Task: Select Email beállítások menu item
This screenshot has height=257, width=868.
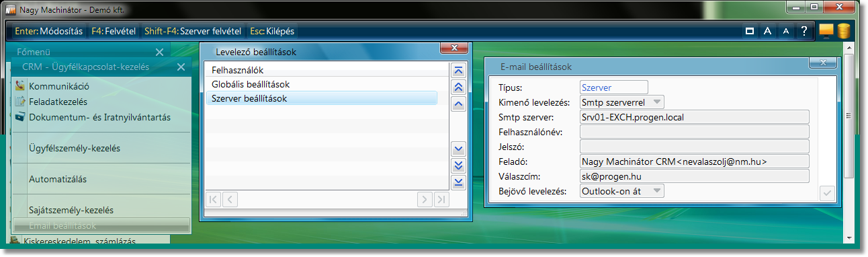Action: point(101,226)
